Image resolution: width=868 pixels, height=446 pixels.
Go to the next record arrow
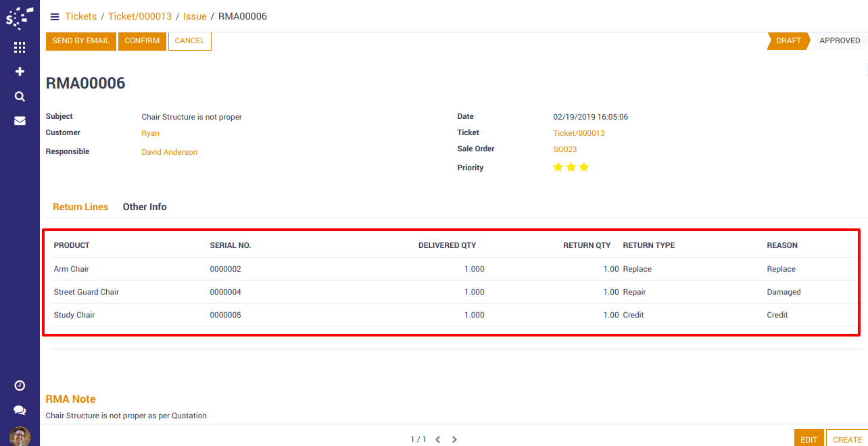click(454, 439)
